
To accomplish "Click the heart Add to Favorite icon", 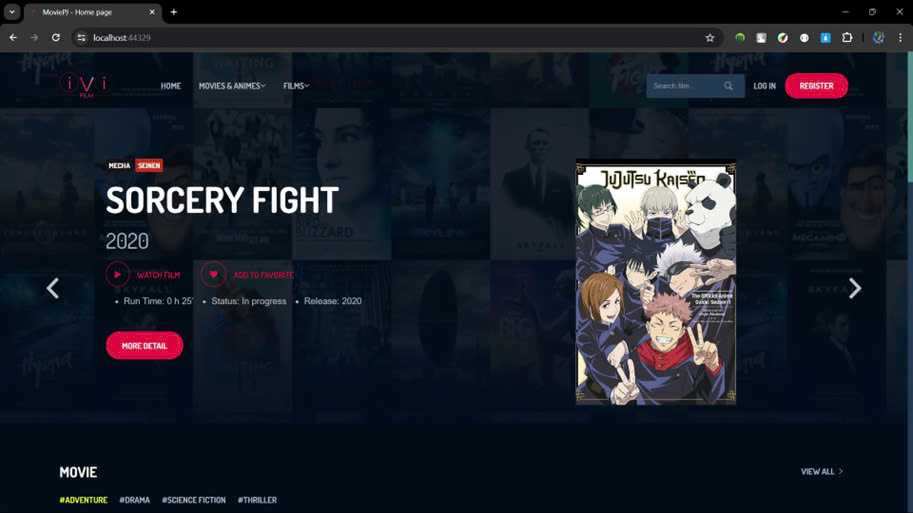I will coord(213,274).
